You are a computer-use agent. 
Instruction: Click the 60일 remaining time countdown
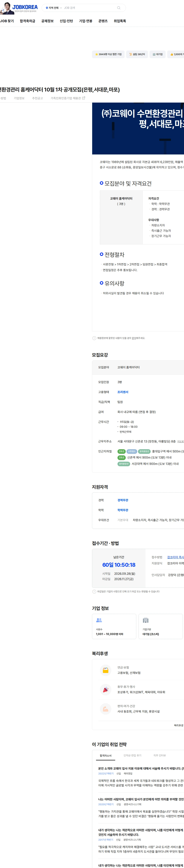119,565
